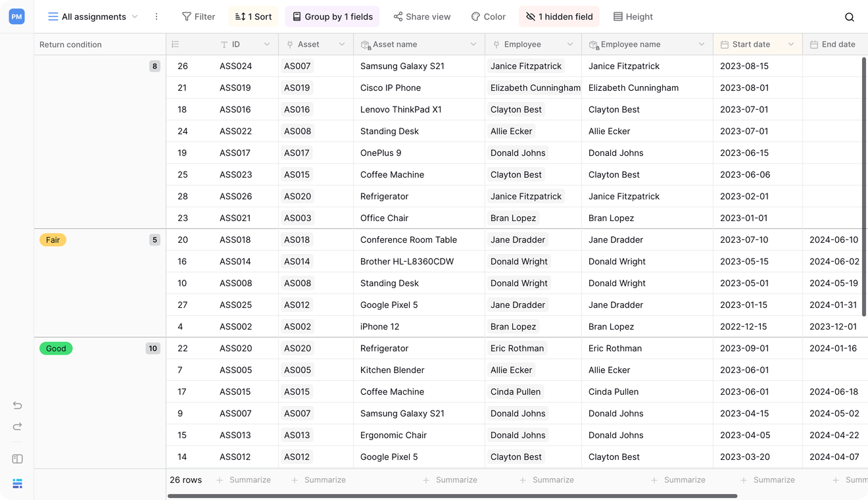Select the 2023-08-15 start date cell
868x500 pixels.
click(758, 66)
